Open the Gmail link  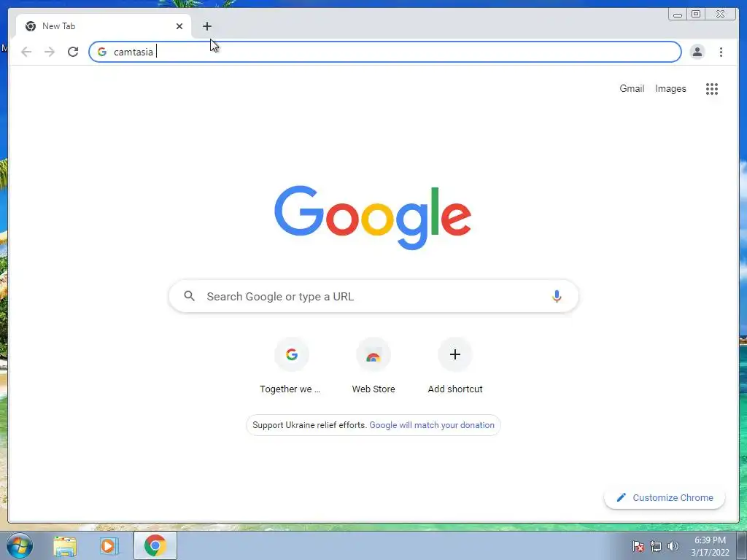pos(632,88)
